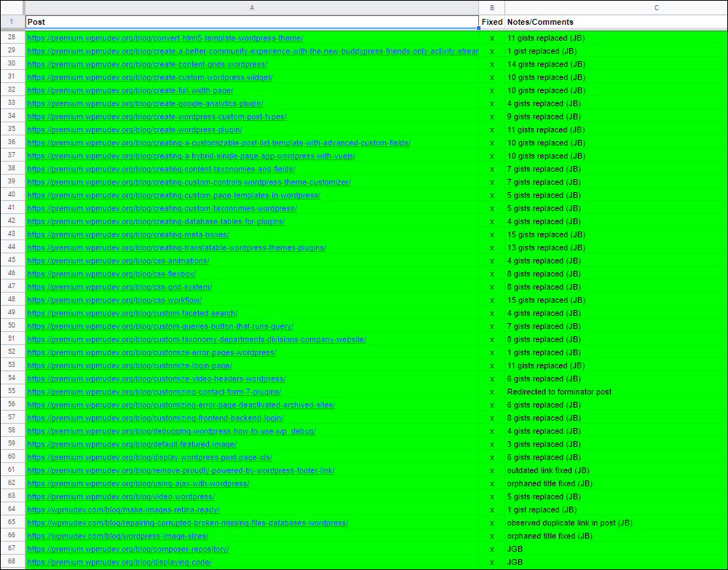Viewport: 728px width, 570px height.
Task: Open the create-custom-wordpress-widget link
Action: point(150,77)
